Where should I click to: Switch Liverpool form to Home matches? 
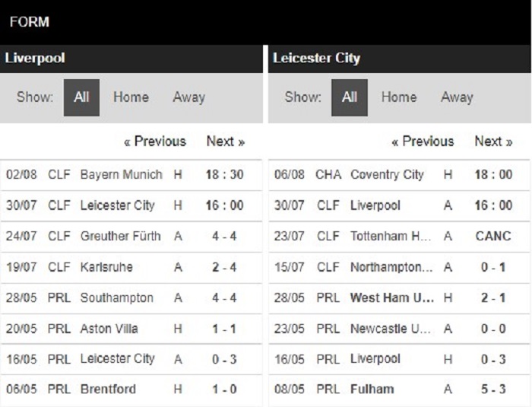(131, 97)
